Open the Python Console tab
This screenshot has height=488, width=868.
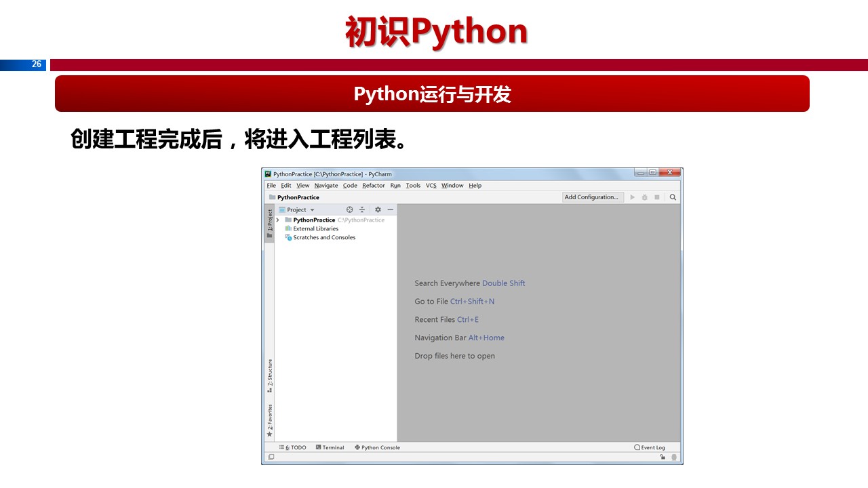coord(378,447)
